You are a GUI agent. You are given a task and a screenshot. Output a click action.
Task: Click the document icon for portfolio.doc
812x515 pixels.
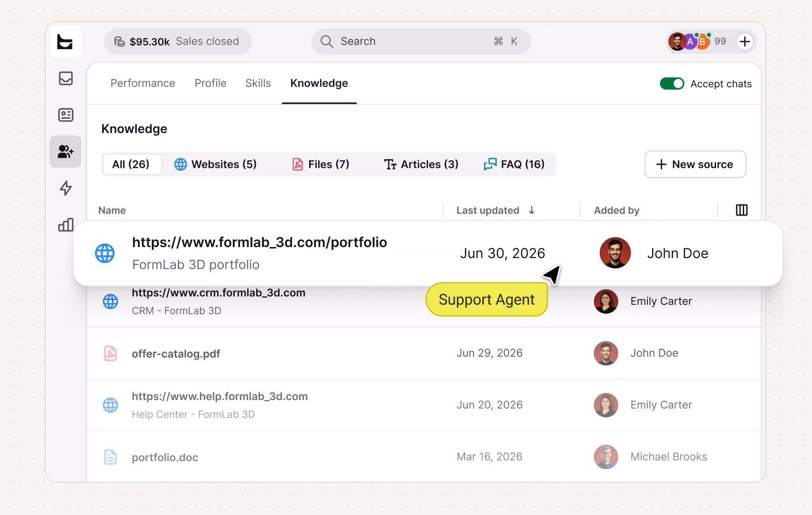[x=111, y=457]
